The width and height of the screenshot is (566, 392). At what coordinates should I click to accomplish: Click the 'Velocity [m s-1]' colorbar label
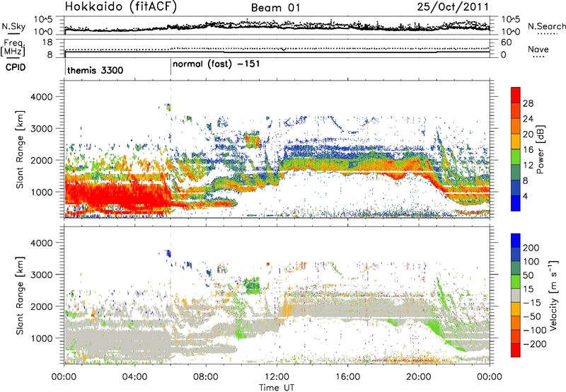(554, 295)
